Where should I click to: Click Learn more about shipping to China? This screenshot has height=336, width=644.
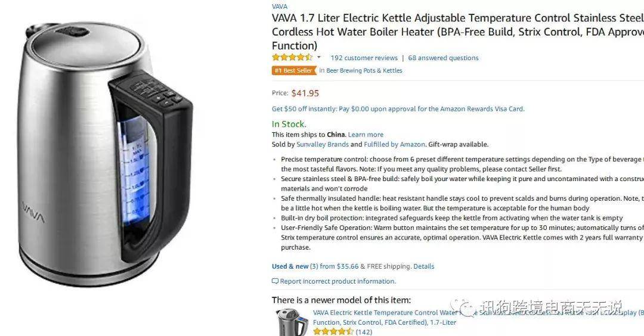(x=366, y=135)
